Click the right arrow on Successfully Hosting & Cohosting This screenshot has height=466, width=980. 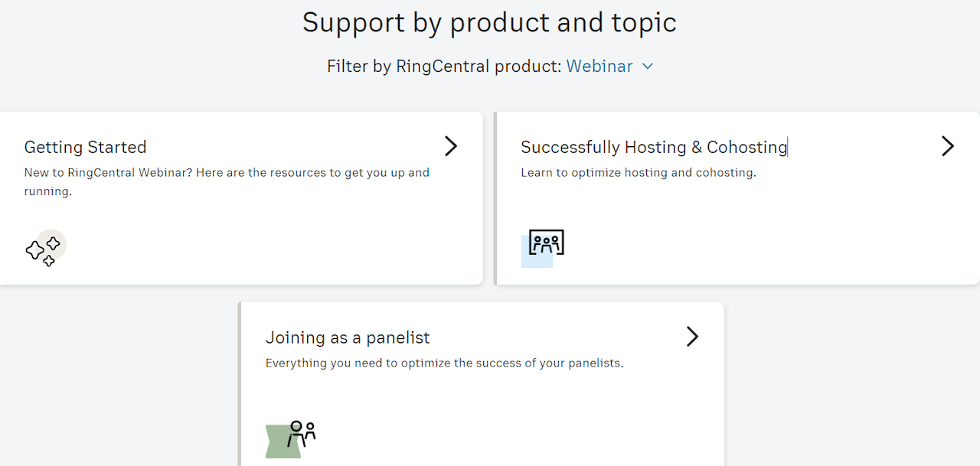point(947,146)
